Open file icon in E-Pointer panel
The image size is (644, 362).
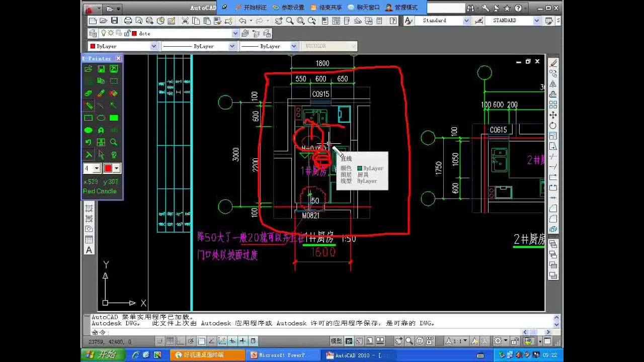[x=88, y=69]
